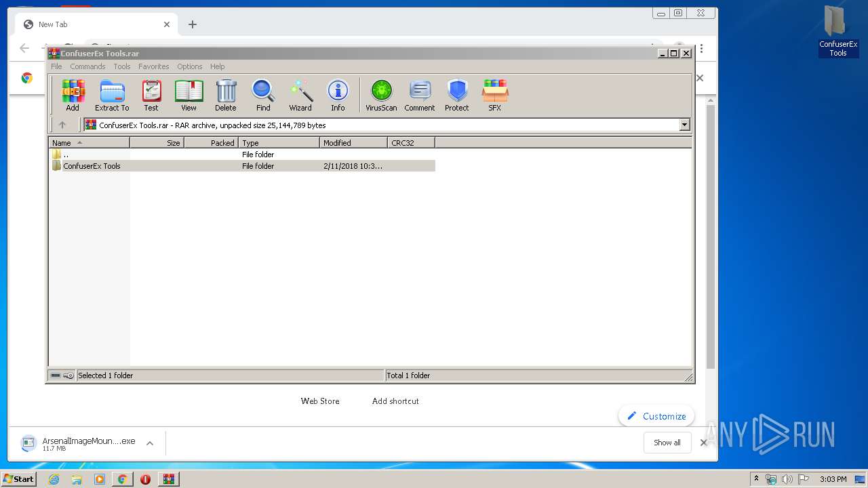The height and width of the screenshot is (488, 868).
Task: Click the Chrome page vertical scrollbar
Action: click(x=711, y=237)
